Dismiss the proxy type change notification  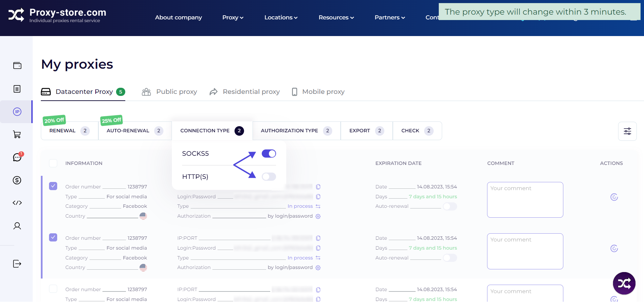(540, 12)
